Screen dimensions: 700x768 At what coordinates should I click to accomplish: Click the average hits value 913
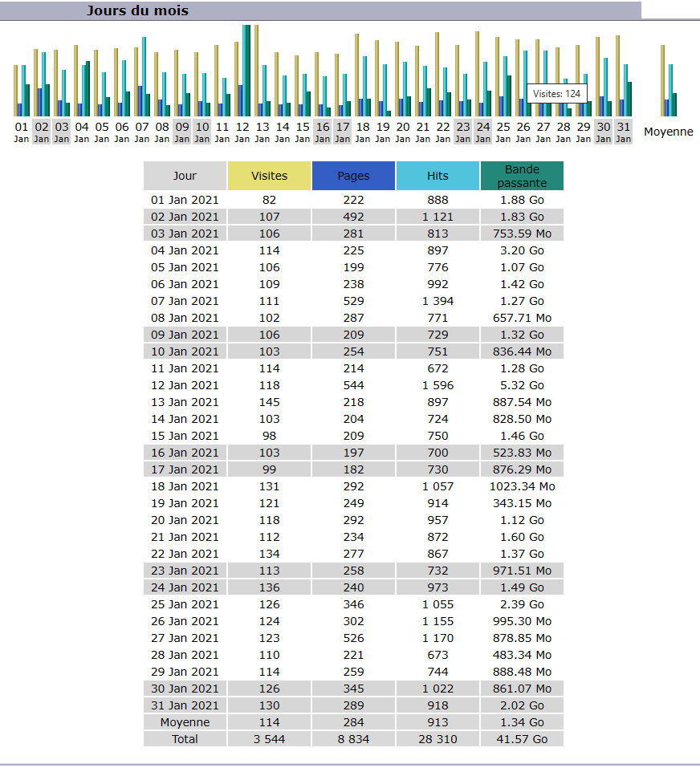437,722
